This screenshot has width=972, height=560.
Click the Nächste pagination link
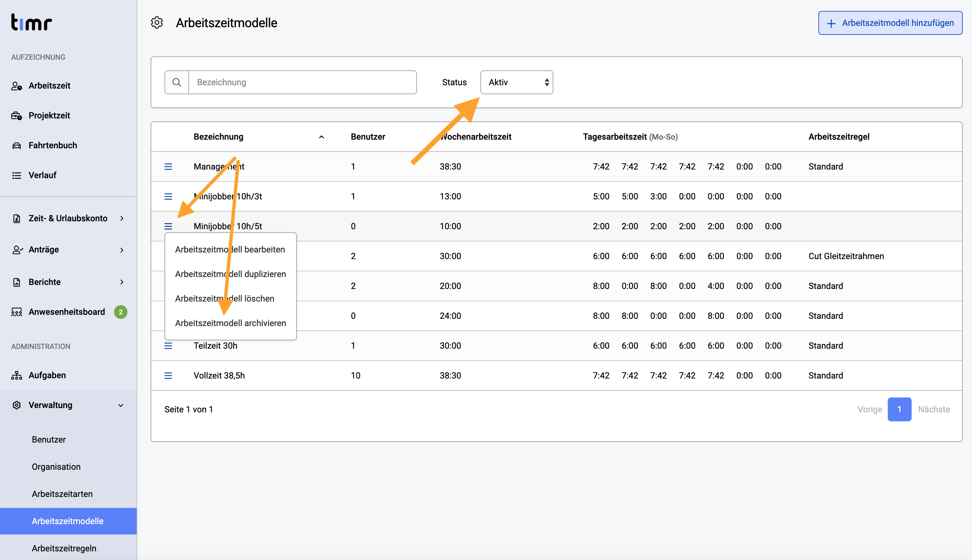[x=934, y=409]
